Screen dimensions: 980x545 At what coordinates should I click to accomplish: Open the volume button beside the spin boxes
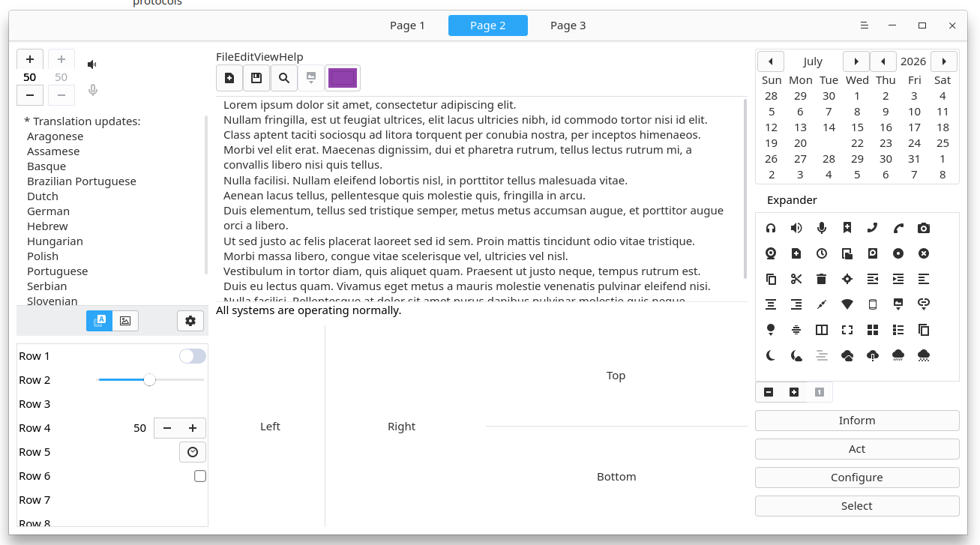pyautogui.click(x=92, y=64)
